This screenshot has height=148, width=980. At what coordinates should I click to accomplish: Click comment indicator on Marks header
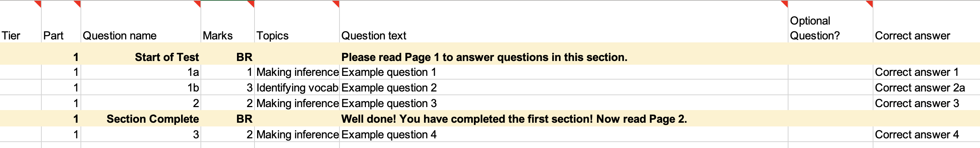(251, 3)
